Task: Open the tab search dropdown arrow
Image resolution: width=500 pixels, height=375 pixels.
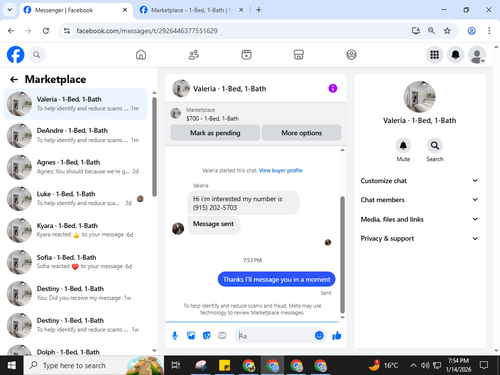Action: point(10,10)
